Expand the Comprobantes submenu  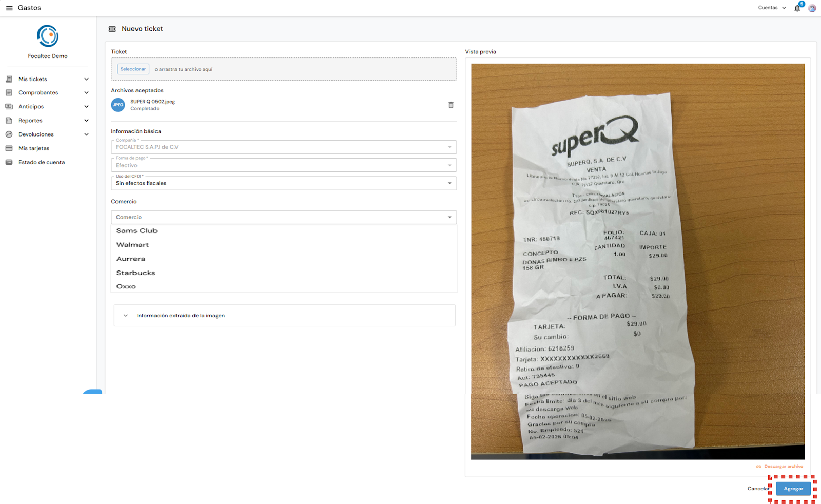(x=86, y=93)
